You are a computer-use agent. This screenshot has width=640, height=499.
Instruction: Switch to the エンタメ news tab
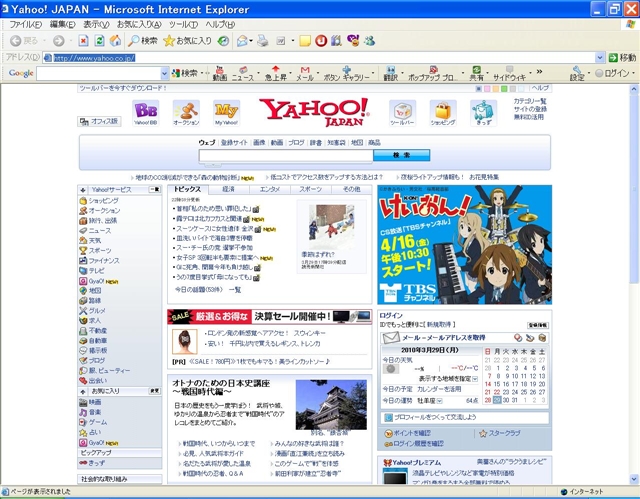(270, 189)
